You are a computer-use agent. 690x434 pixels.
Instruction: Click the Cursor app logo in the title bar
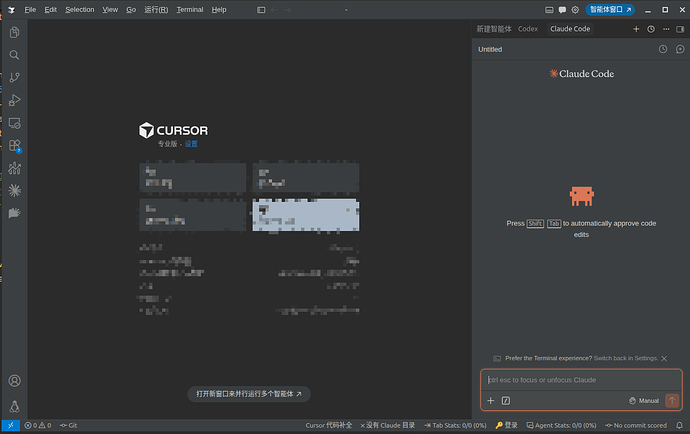tap(11, 10)
